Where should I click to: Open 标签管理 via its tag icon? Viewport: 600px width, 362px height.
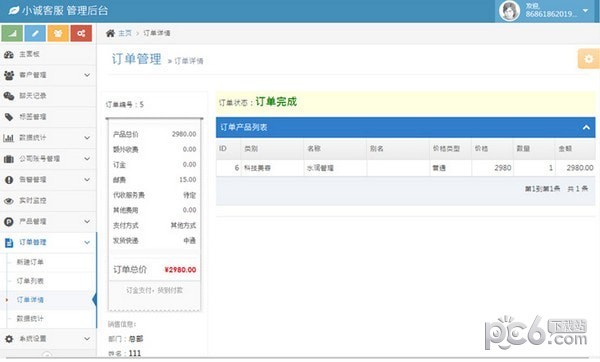(9, 117)
